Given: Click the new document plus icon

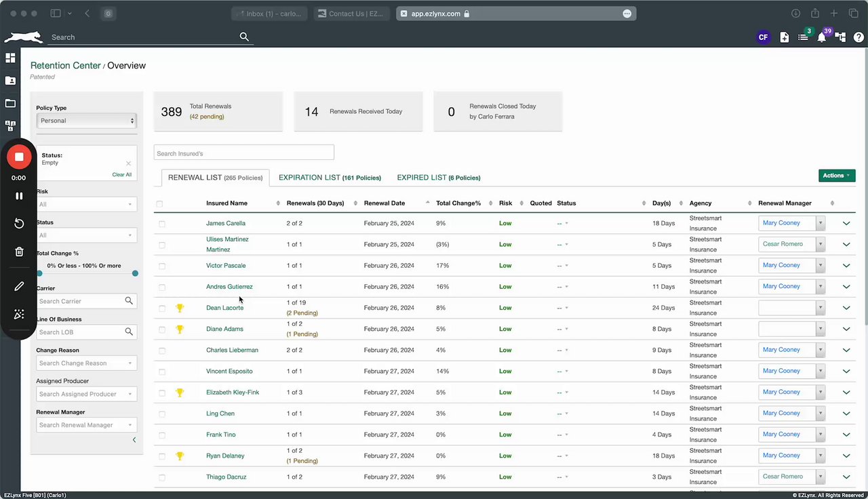Looking at the screenshot, I should click(x=784, y=37).
